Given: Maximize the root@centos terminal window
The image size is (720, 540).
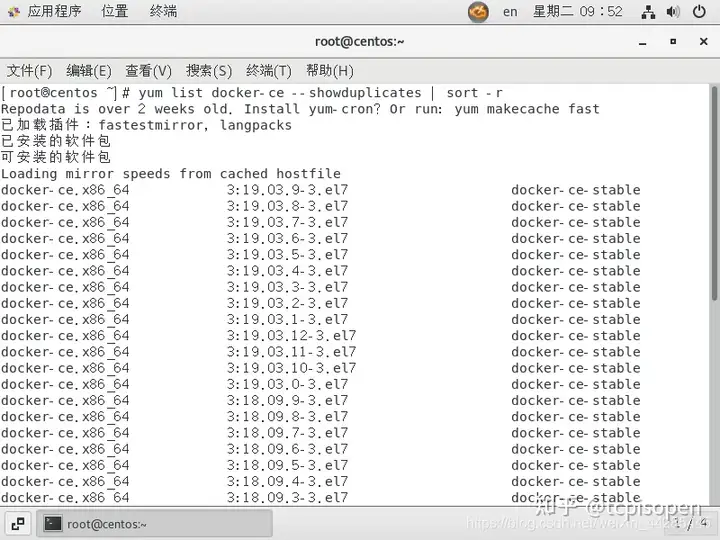Looking at the screenshot, I should [673, 41].
